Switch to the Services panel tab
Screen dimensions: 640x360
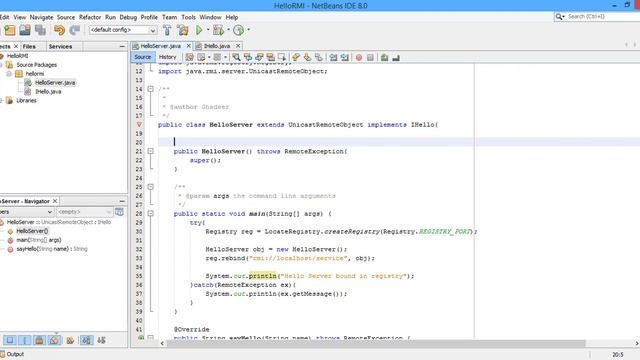[60, 47]
